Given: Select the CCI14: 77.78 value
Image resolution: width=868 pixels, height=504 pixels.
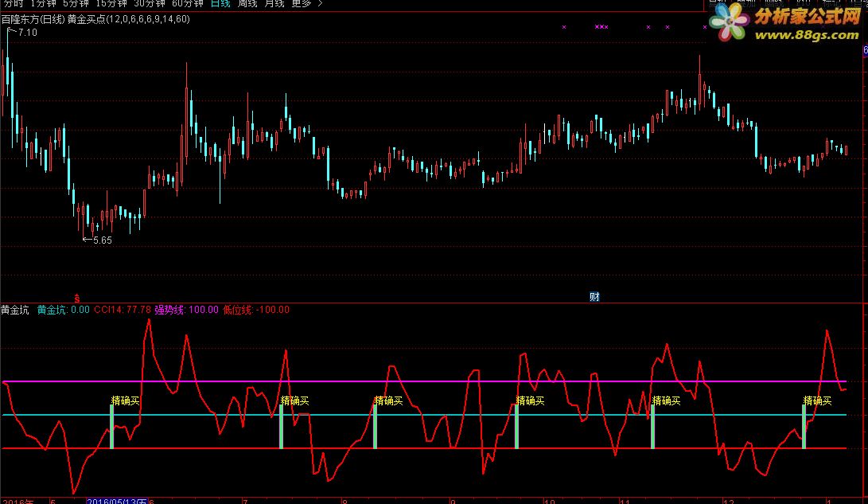Looking at the screenshot, I should point(123,311).
